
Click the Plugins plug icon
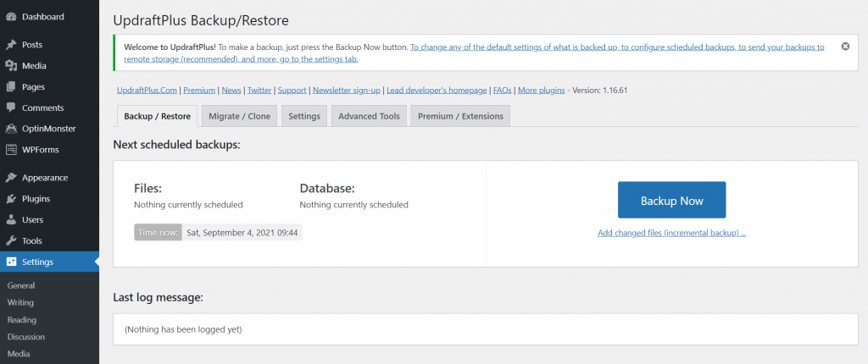click(11, 199)
